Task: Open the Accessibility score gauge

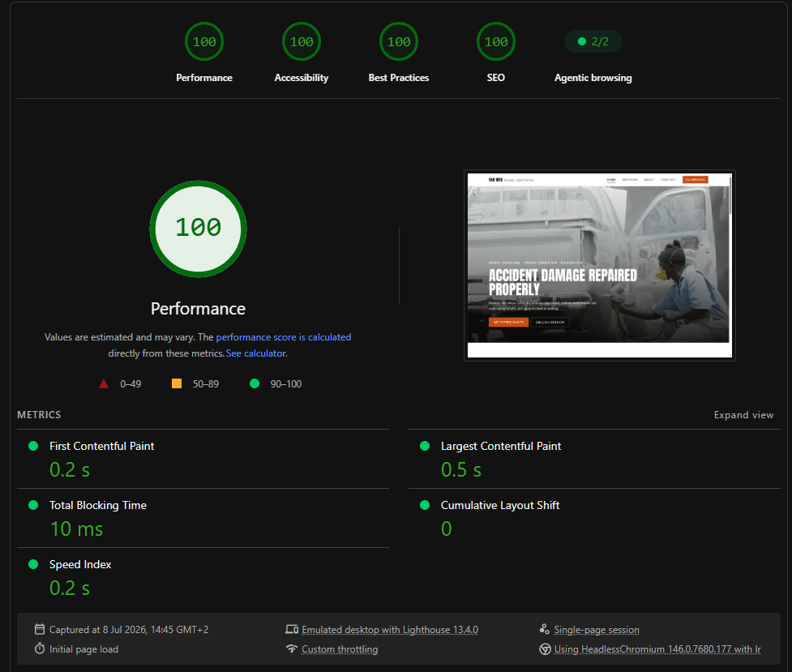Action: (x=302, y=41)
